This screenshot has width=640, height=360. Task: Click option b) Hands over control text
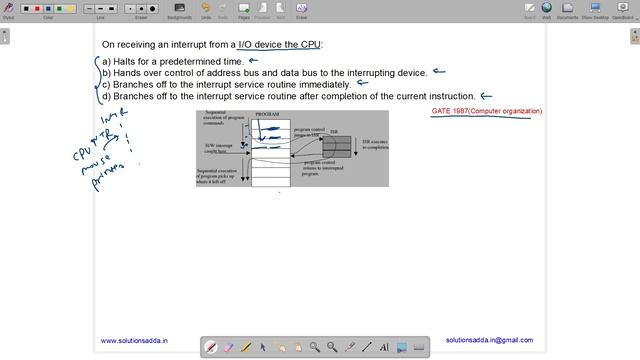tap(264, 73)
